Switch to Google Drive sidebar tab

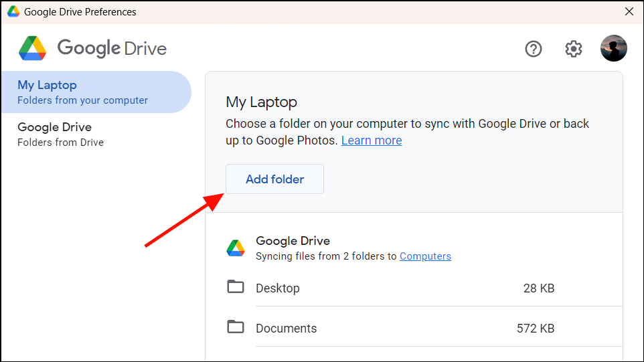coord(96,134)
